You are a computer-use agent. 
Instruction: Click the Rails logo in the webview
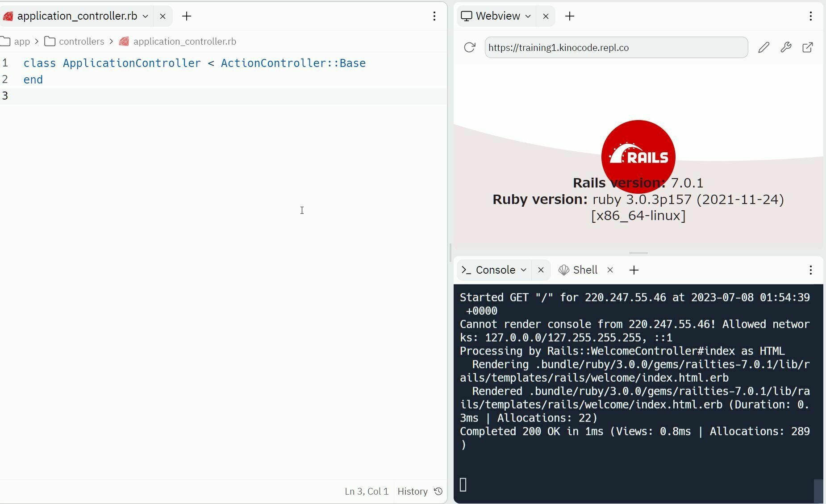[638, 157]
